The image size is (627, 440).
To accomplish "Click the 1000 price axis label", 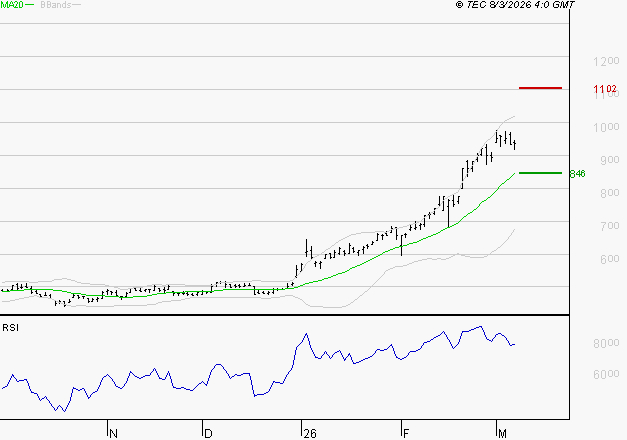I will 606,127.
